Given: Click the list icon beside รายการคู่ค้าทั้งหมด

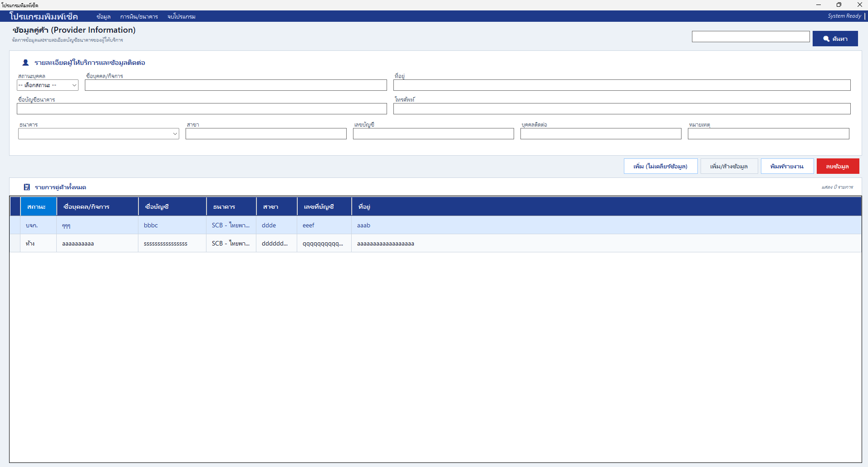Looking at the screenshot, I should (x=27, y=187).
